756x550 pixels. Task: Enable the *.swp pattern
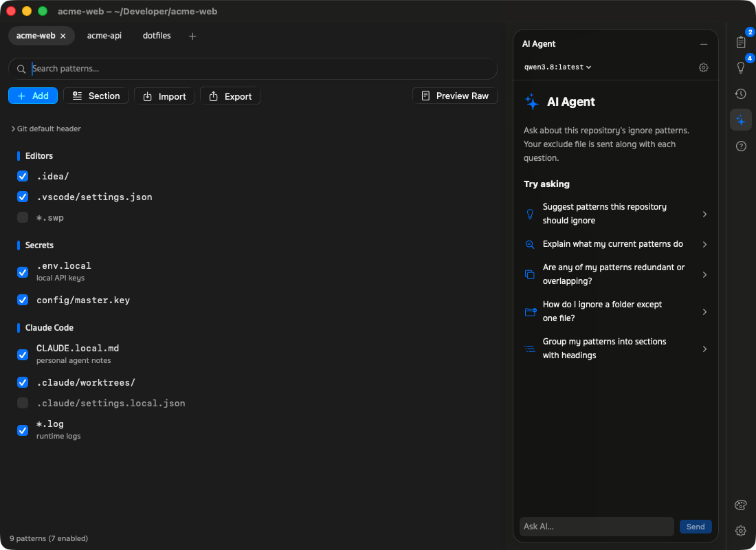tap(23, 217)
